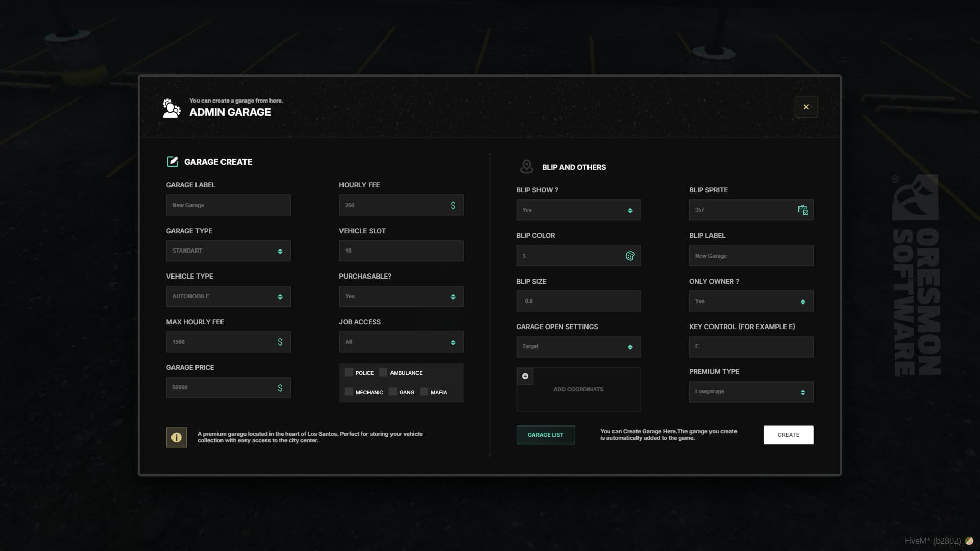Click the Garage Create edit icon
The width and height of the screenshot is (980, 551).
[173, 162]
